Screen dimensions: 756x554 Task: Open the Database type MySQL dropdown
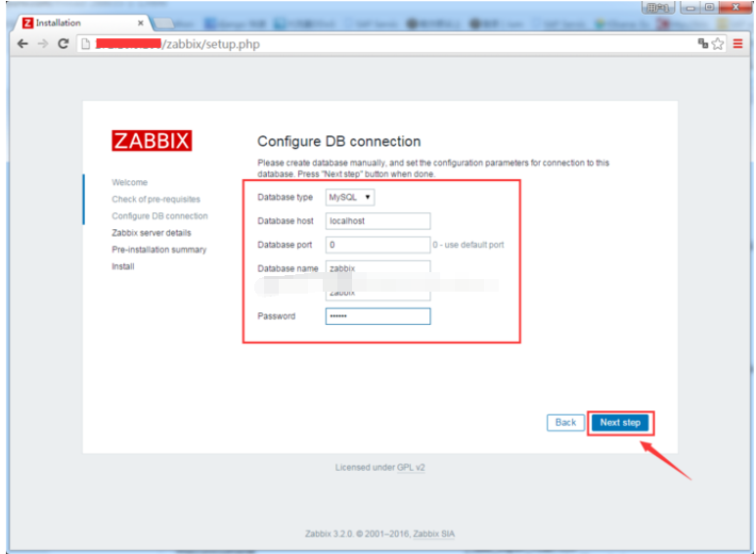[350, 197]
